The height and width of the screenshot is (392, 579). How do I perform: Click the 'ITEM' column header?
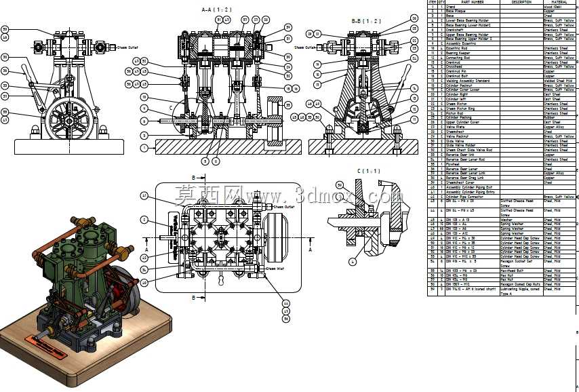433,2
